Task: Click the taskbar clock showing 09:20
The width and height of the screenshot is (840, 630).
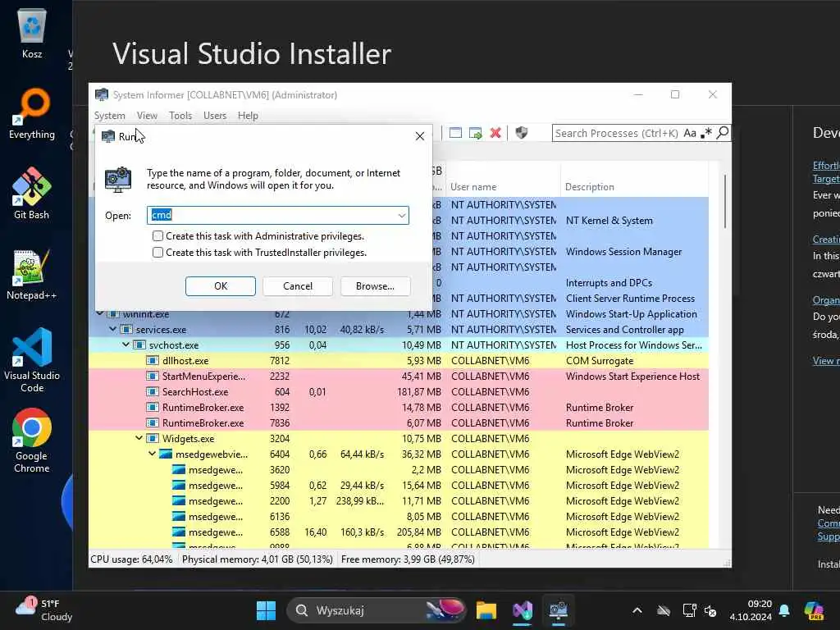Action: 751,610
